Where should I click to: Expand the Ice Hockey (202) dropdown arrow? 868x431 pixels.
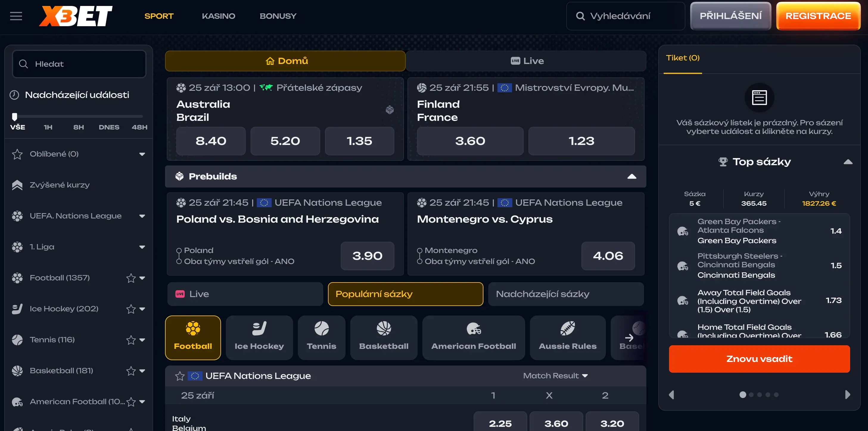click(142, 309)
